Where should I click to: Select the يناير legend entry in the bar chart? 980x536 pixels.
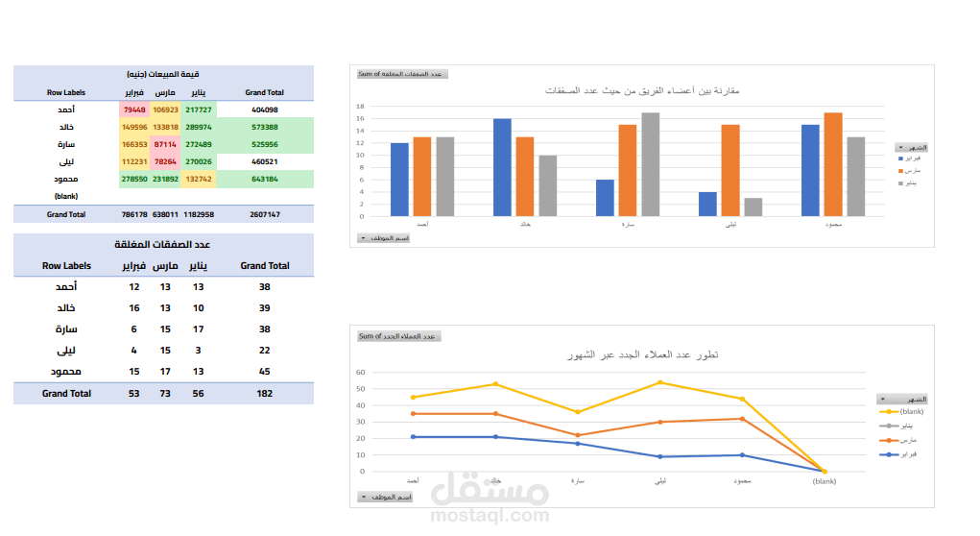pyautogui.click(x=907, y=183)
